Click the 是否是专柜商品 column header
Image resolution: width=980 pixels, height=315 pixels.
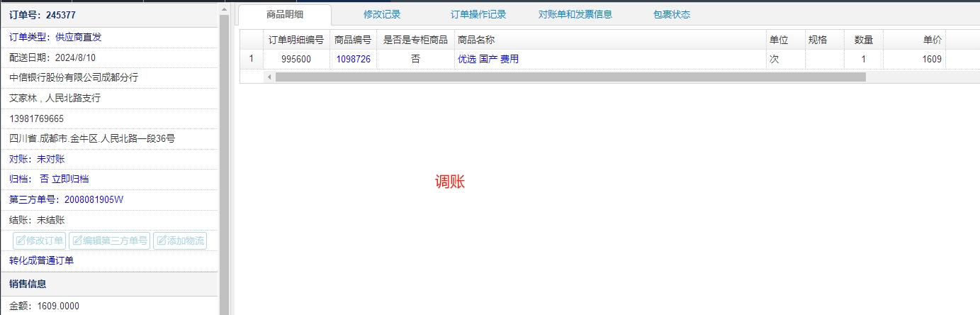[x=415, y=40]
